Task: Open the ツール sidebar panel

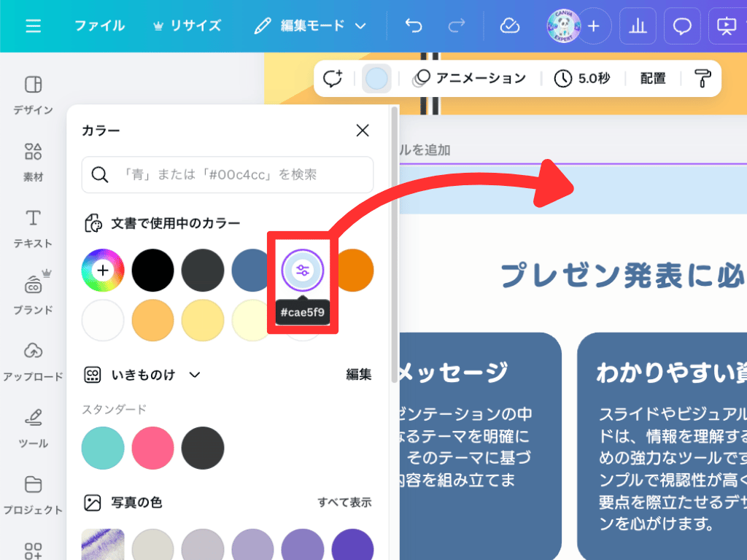Action: click(x=33, y=429)
